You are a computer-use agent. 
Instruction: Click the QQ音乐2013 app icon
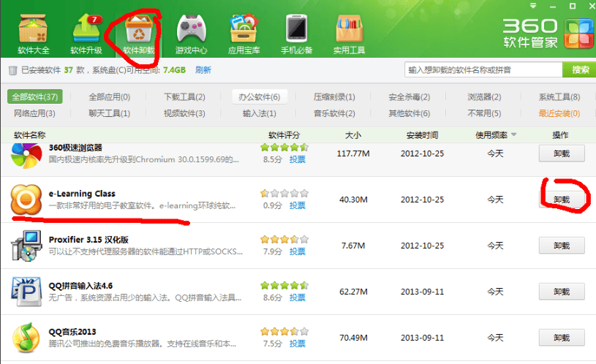pos(27,338)
